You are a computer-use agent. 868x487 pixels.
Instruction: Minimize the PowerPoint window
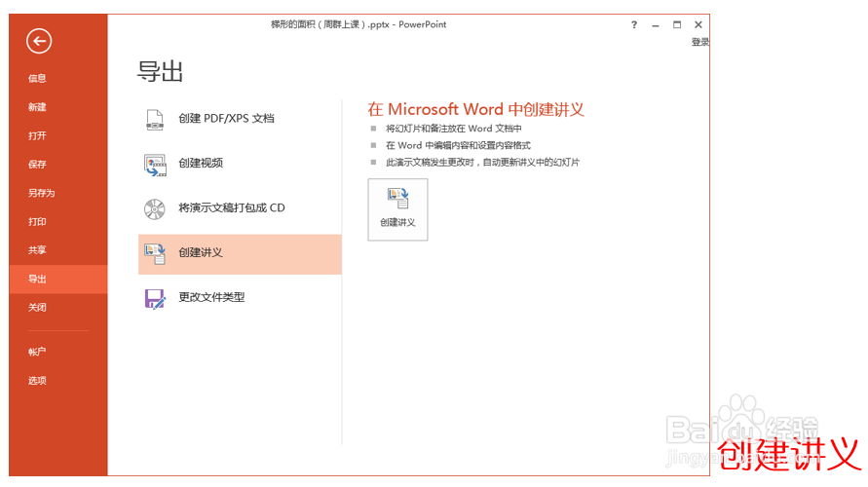656,25
